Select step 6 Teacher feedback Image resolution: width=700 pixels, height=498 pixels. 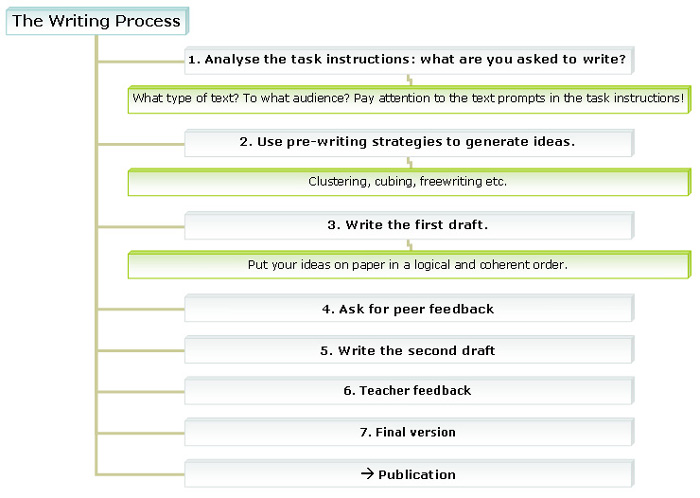click(409, 391)
